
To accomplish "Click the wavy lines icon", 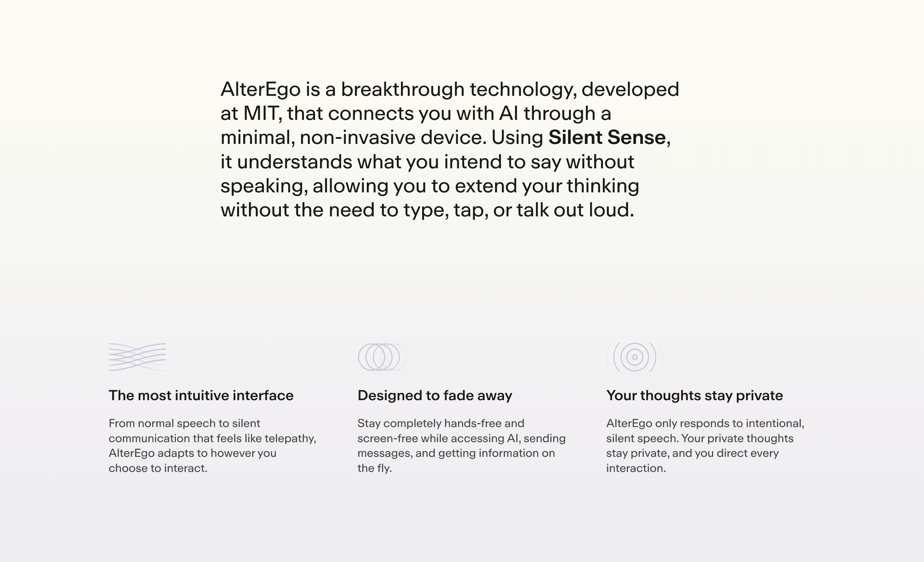I will pyautogui.click(x=137, y=357).
